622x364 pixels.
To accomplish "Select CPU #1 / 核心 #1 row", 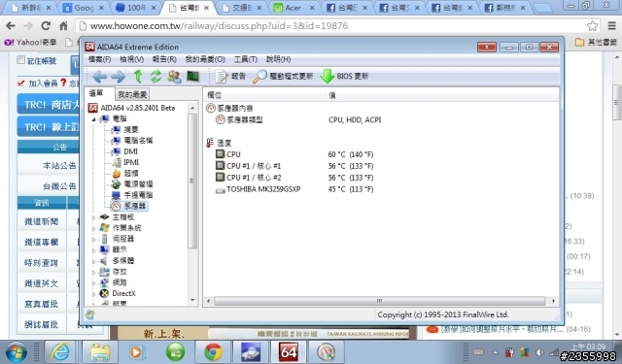I will [x=294, y=166].
